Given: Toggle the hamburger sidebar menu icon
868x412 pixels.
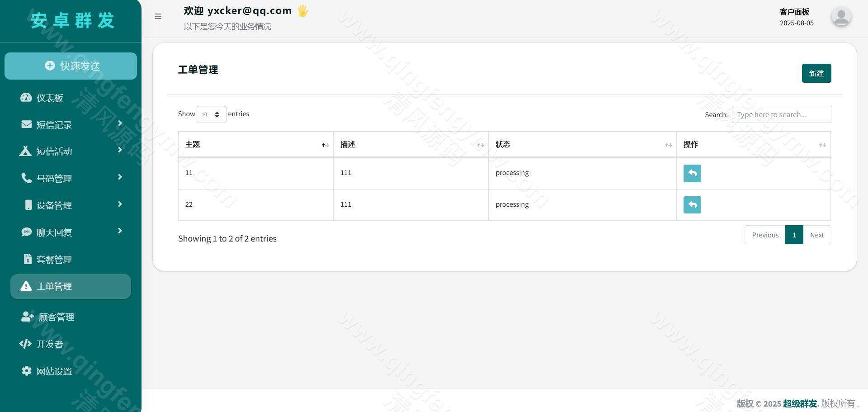Looking at the screenshot, I should click(x=158, y=16).
